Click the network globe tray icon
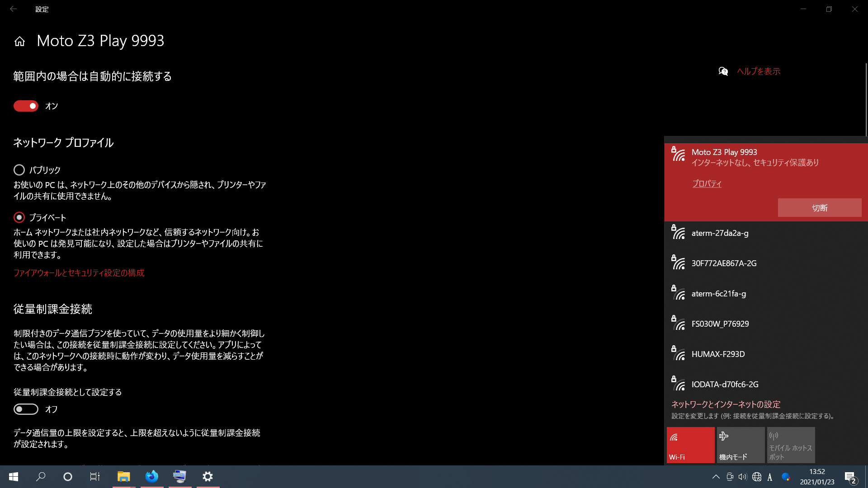Viewport: 868px width, 488px height. click(x=757, y=477)
